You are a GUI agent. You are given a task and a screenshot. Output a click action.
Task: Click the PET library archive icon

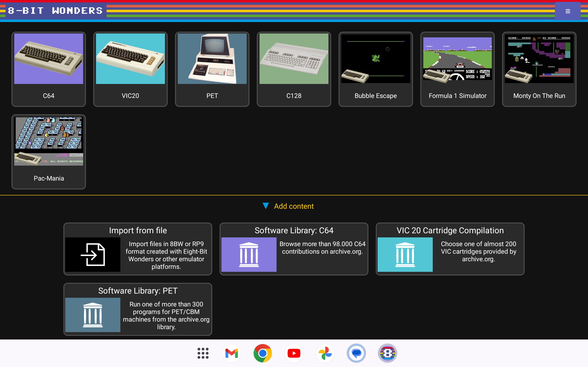[93, 314]
